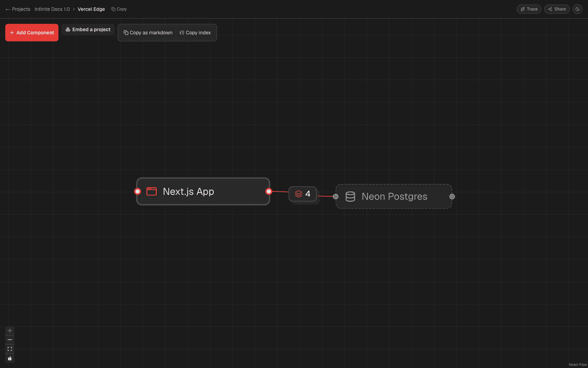
Task: Click Add Component
Action: pyautogui.click(x=32, y=33)
